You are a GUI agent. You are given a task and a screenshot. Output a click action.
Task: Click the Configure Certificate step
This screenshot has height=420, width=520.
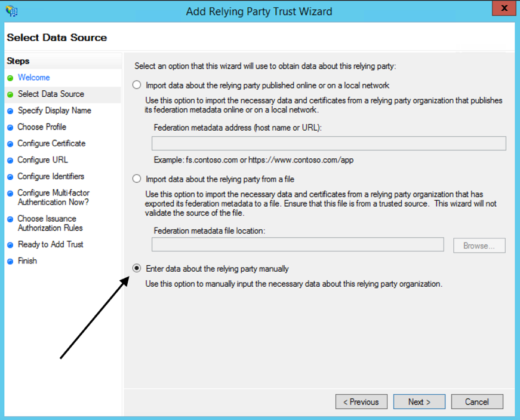pos(51,143)
